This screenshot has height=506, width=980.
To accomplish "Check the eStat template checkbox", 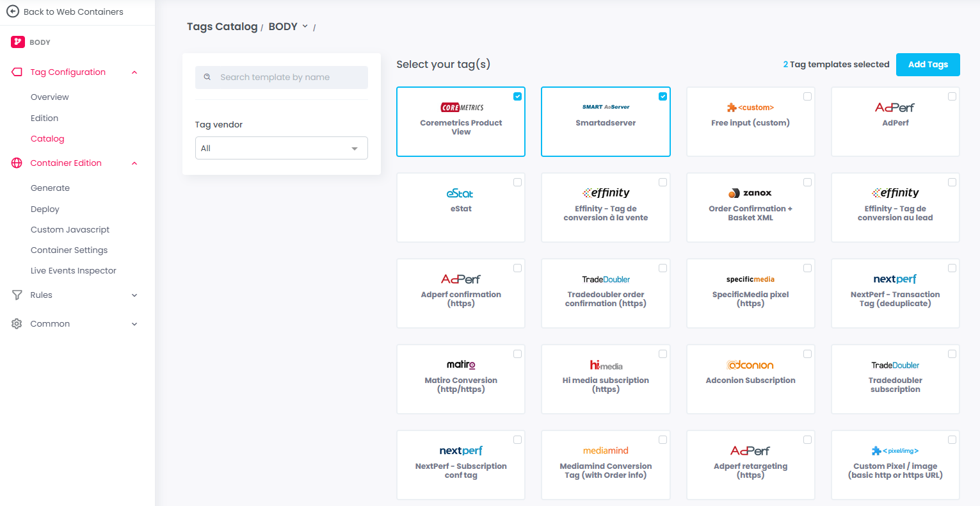I will point(517,183).
